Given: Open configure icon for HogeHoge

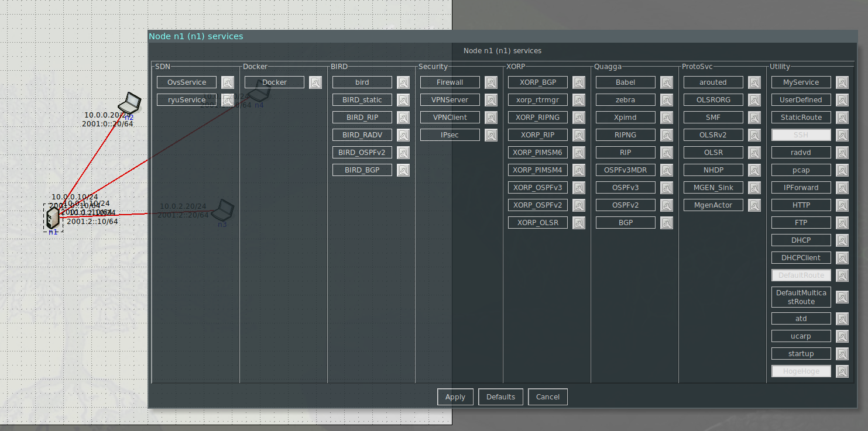Looking at the screenshot, I should tap(842, 371).
